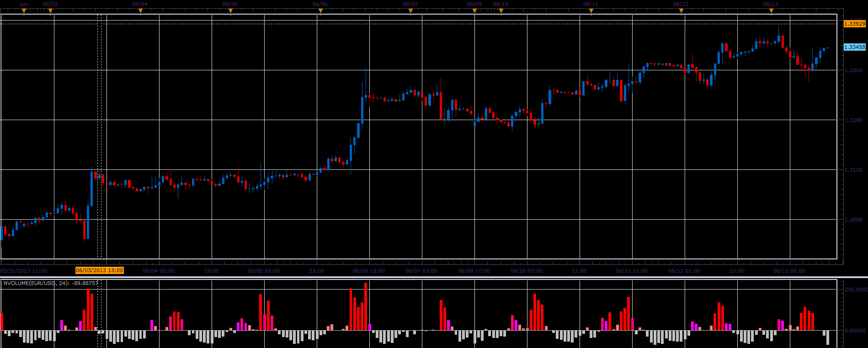The height and width of the screenshot is (348, 868).
Task: Select the 06/12 day marker triangle
Action: point(681,11)
